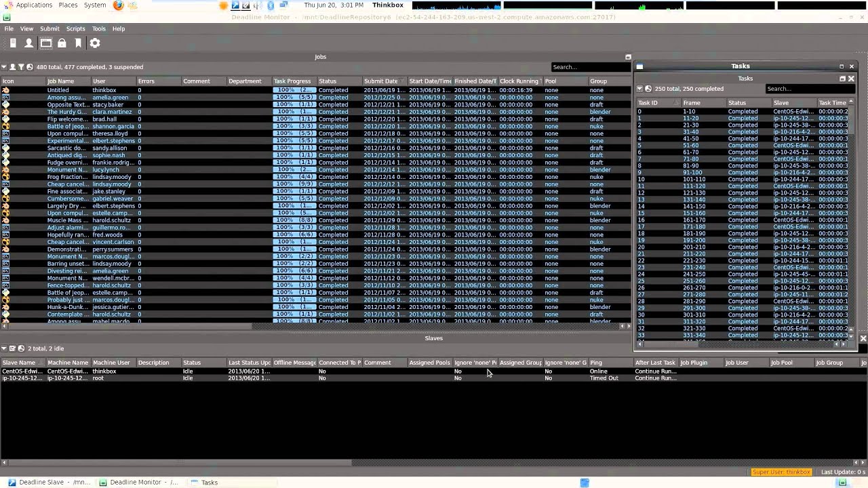Click the progress bar of 'Muscle Mass...' job

[x=294, y=220]
